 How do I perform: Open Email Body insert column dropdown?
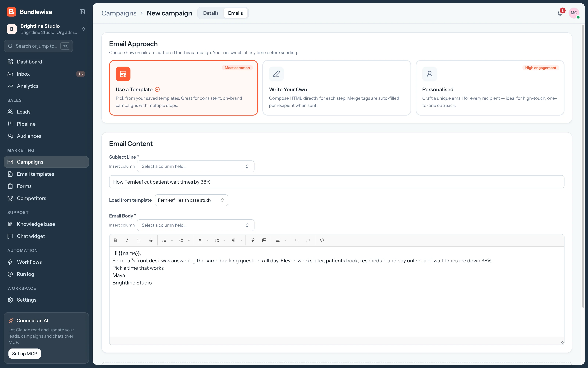point(196,225)
